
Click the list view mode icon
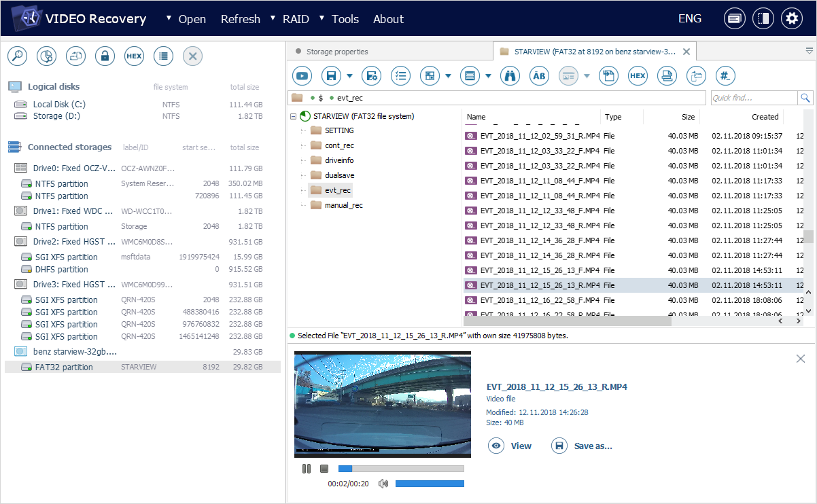[469, 75]
